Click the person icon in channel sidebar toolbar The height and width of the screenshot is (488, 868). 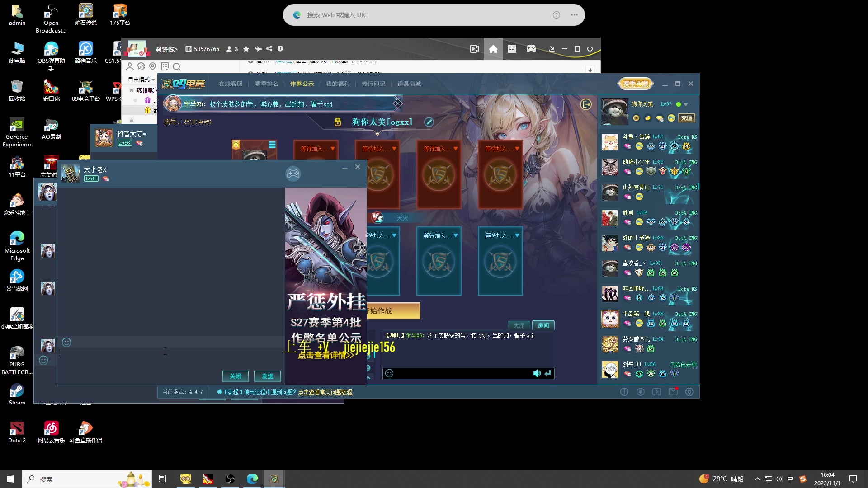(x=130, y=66)
